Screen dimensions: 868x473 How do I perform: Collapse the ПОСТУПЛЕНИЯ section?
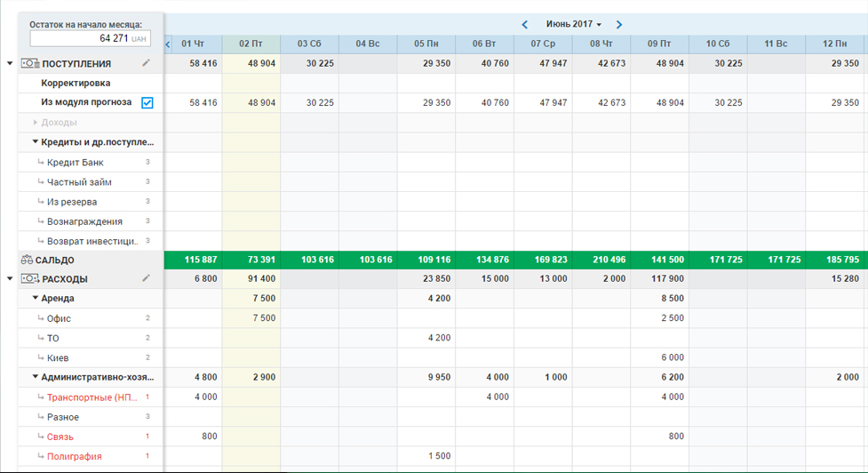pos(10,64)
